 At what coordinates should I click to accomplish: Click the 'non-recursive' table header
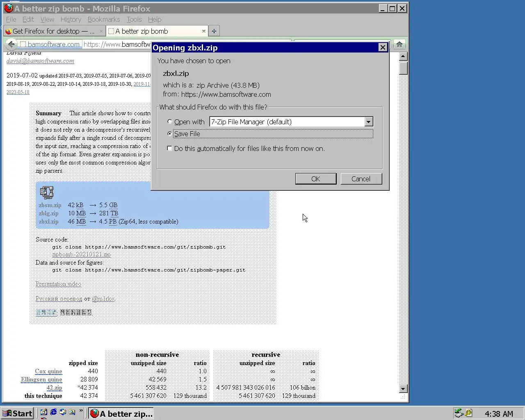tap(157, 355)
